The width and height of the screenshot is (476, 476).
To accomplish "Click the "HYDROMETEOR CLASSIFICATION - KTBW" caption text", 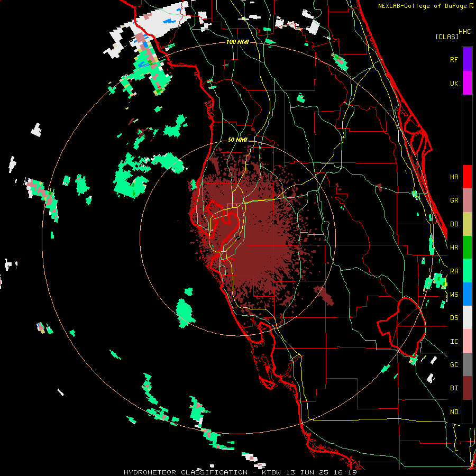I will (202, 472).
